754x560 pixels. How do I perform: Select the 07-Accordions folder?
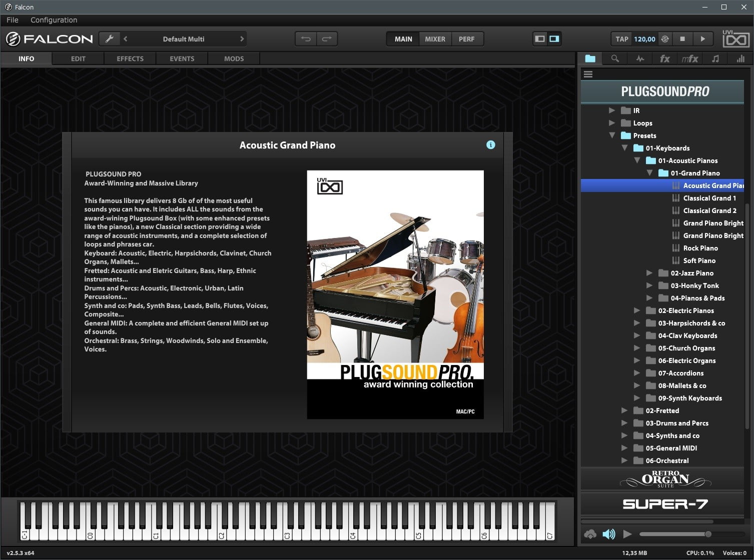(x=680, y=373)
